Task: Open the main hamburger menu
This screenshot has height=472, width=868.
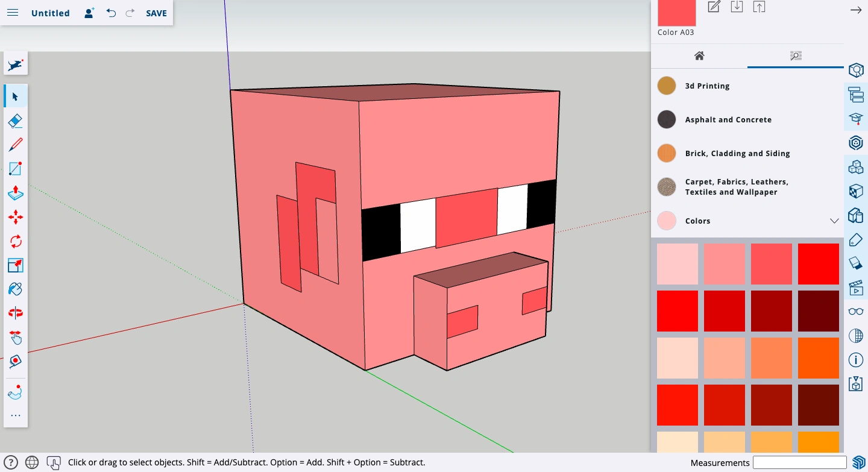Action: [13, 12]
